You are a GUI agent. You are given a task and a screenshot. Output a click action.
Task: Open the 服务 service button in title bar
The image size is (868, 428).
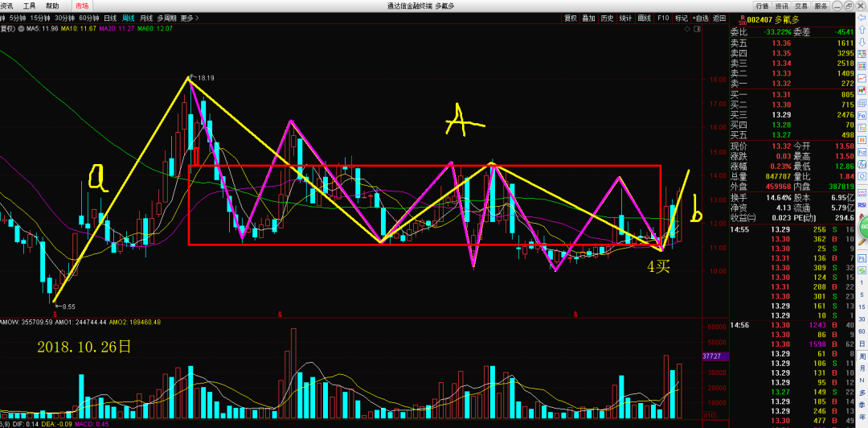click(x=821, y=6)
